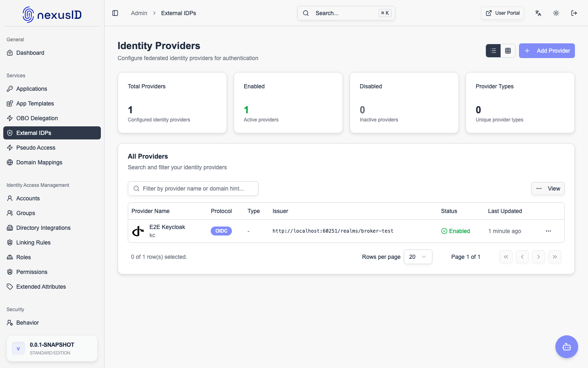588x368 pixels.
Task: Click the nexusID logo
Action: click(x=52, y=15)
